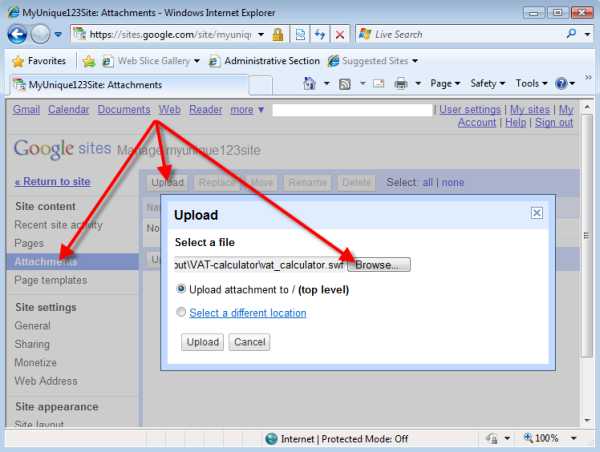Open Monetize under Site settings
The image size is (600, 452).
click(x=36, y=362)
